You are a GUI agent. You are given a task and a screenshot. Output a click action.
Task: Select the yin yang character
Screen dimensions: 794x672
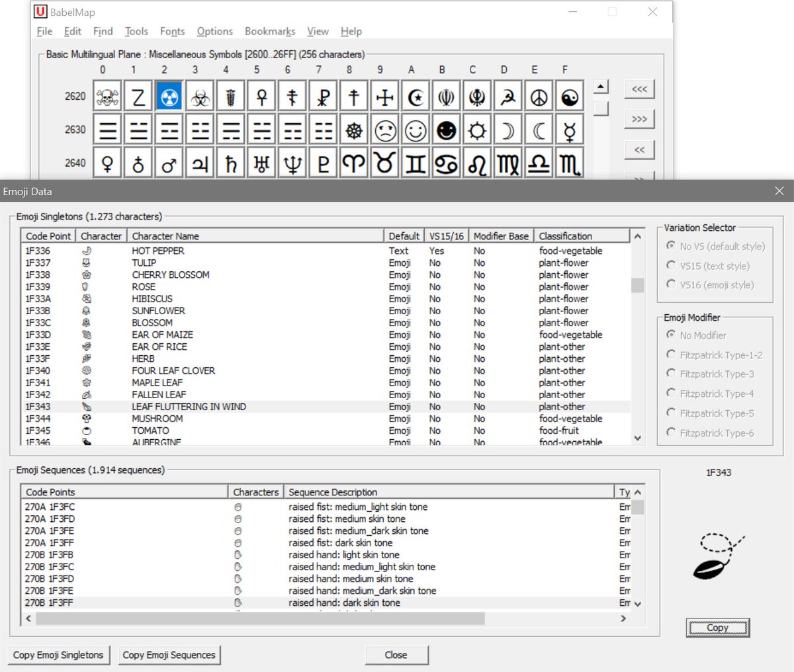[x=570, y=96]
